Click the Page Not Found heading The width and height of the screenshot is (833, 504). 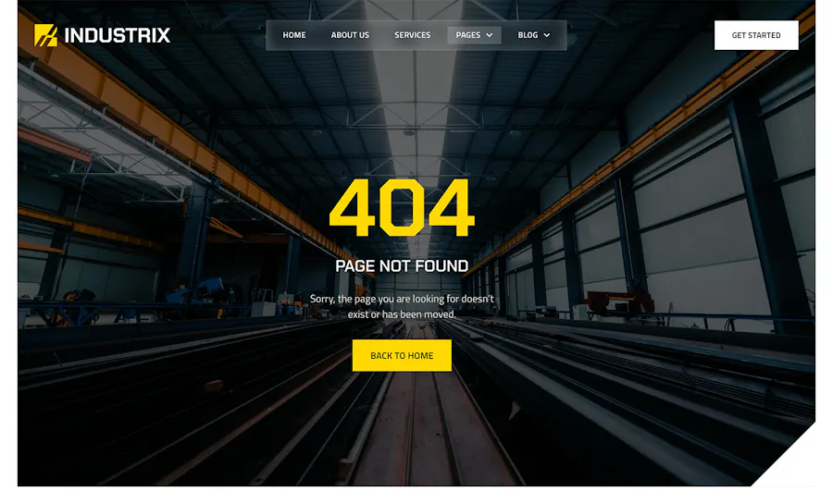[x=402, y=265]
